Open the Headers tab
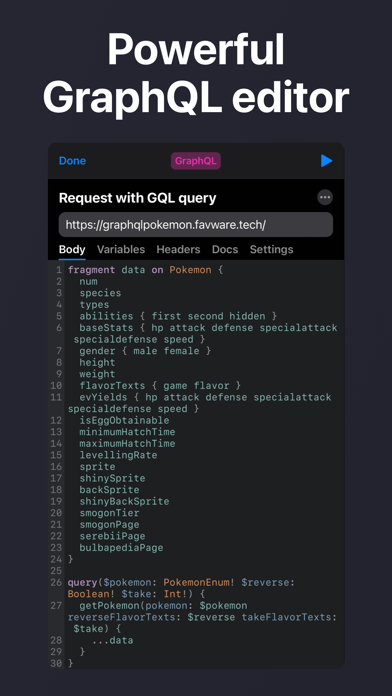The width and height of the screenshot is (392, 696). coord(178,249)
